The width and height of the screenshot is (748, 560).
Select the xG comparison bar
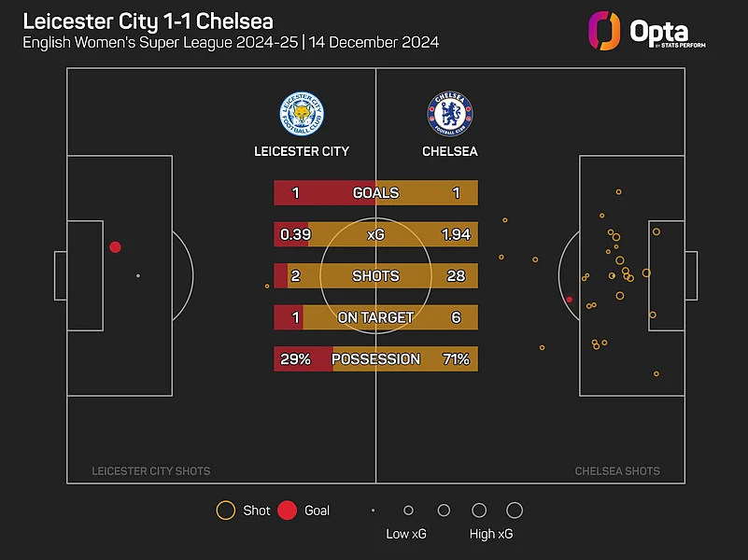point(375,234)
